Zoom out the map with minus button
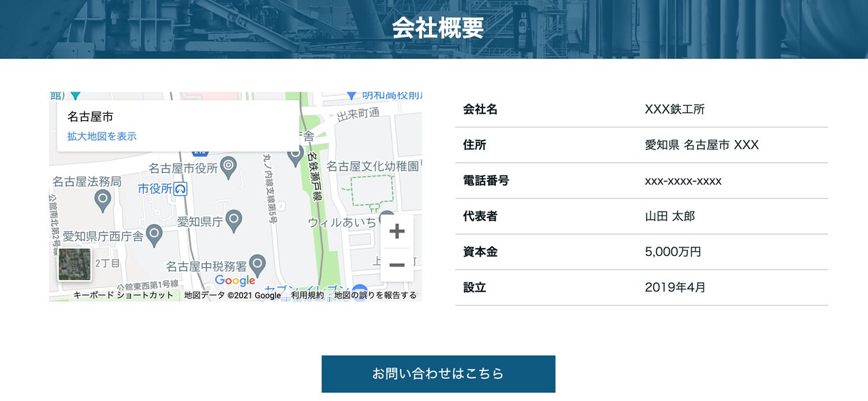The width and height of the screenshot is (868, 401). [397, 265]
